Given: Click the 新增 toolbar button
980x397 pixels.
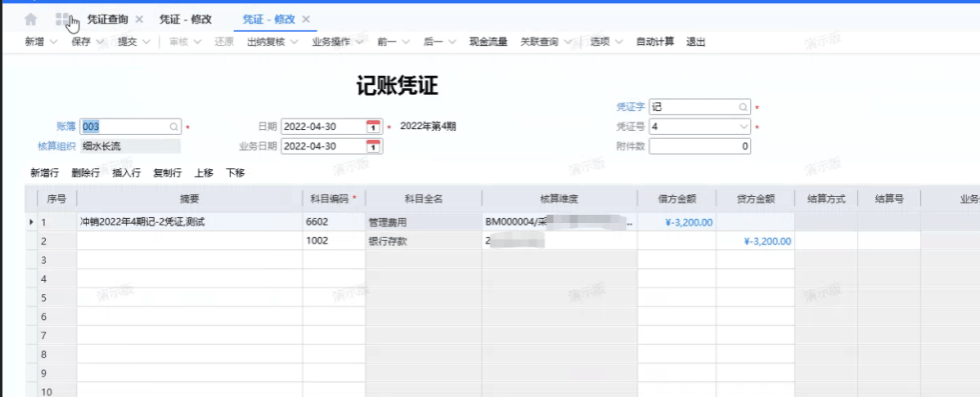Looking at the screenshot, I should tap(34, 42).
